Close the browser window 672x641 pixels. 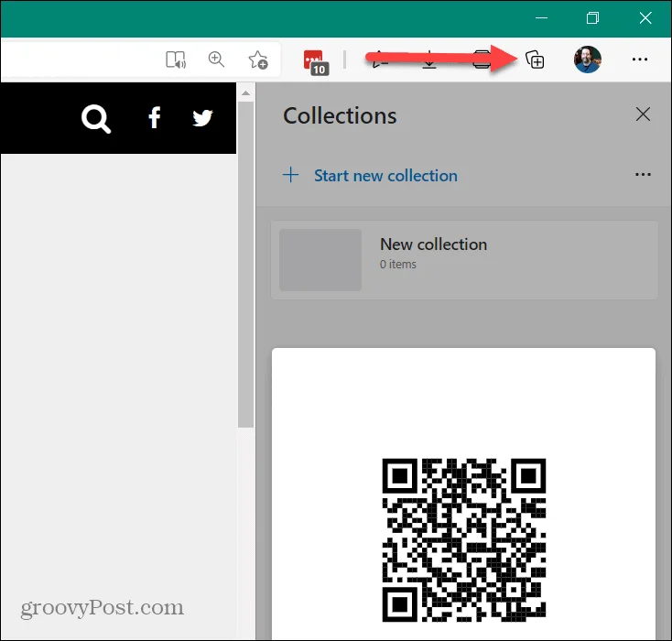(645, 18)
